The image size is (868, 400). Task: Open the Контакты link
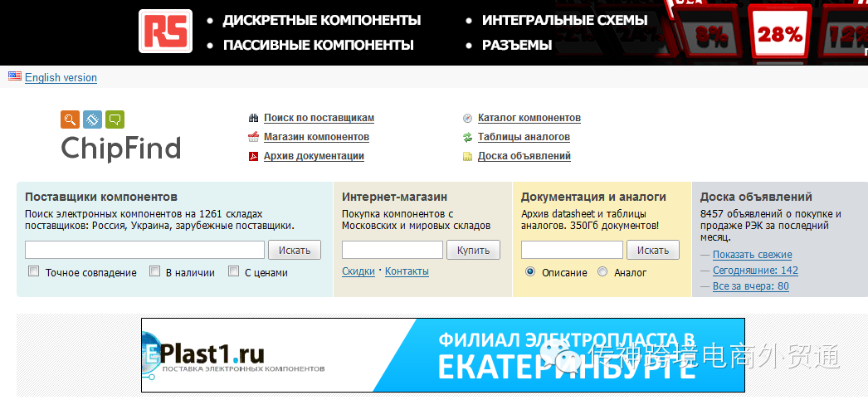pos(407,271)
